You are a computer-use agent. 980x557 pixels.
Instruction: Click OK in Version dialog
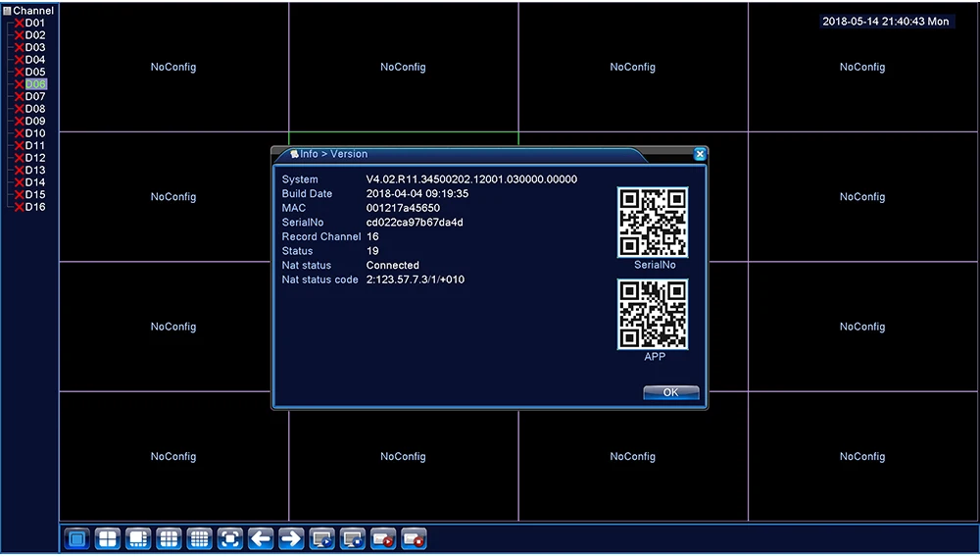(670, 392)
